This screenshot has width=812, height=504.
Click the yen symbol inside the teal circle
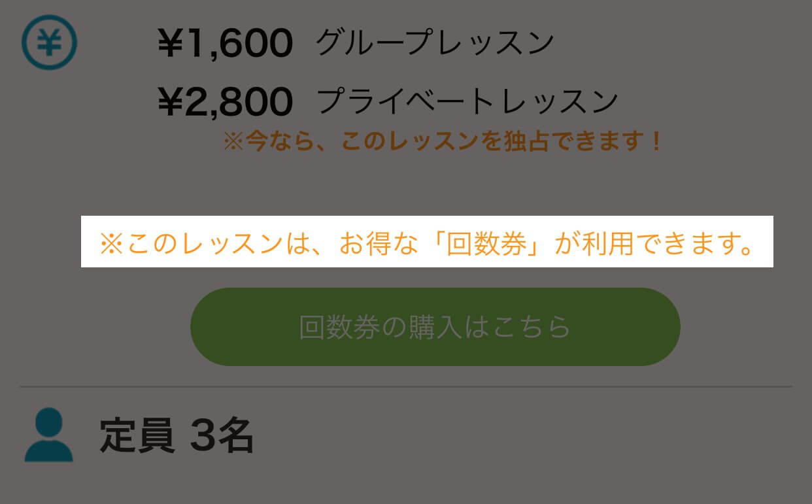pyautogui.click(x=50, y=42)
